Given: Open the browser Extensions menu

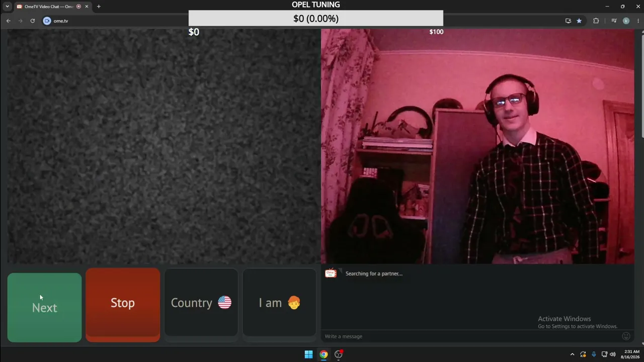Looking at the screenshot, I should coord(596,21).
